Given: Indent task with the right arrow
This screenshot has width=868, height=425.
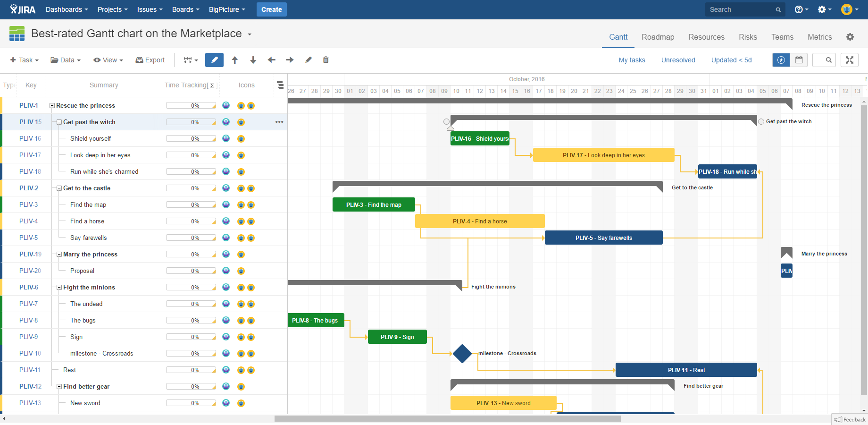Looking at the screenshot, I should [290, 60].
